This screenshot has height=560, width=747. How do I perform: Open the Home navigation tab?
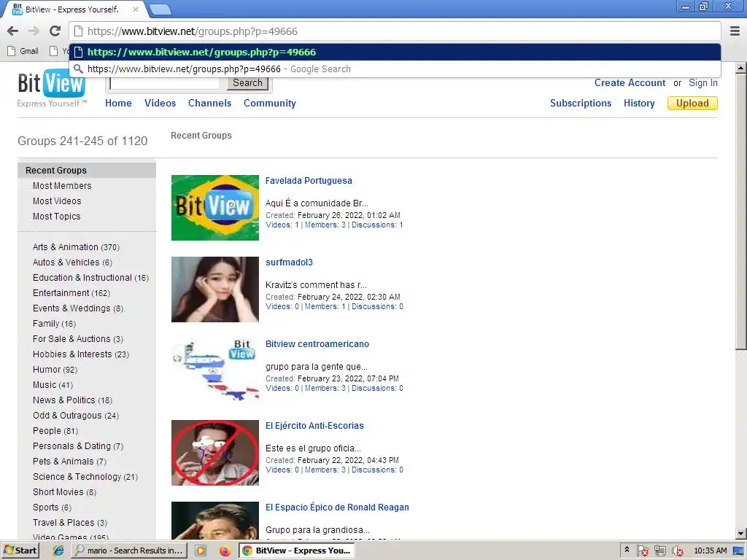tap(118, 103)
